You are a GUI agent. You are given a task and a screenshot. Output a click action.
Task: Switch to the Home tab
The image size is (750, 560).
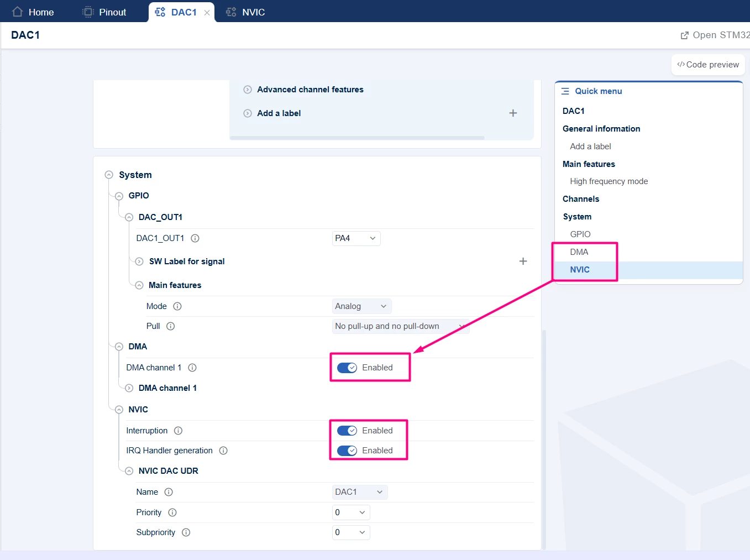pos(33,12)
